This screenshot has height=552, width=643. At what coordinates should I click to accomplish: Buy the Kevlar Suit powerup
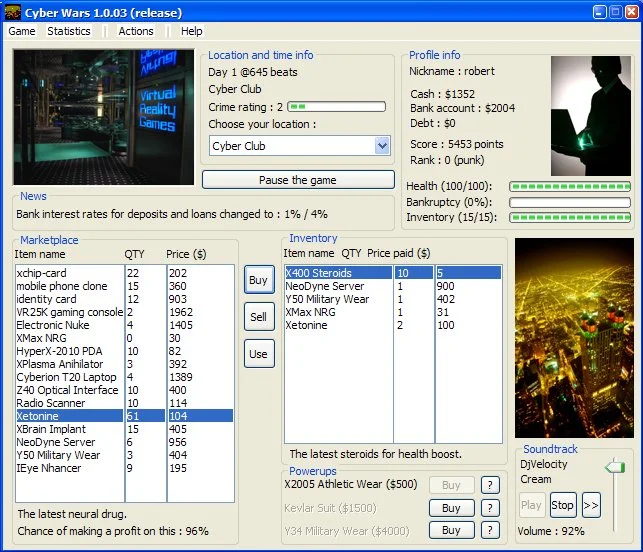(x=451, y=508)
